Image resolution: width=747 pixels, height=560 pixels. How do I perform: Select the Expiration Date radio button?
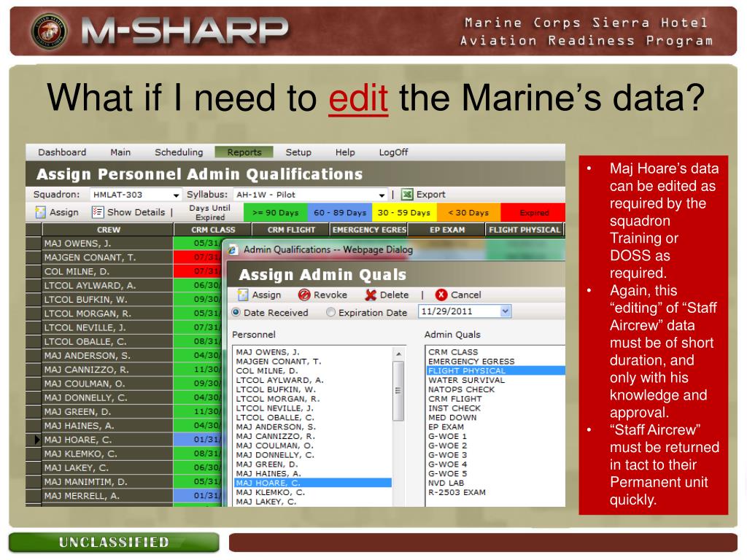(330, 312)
